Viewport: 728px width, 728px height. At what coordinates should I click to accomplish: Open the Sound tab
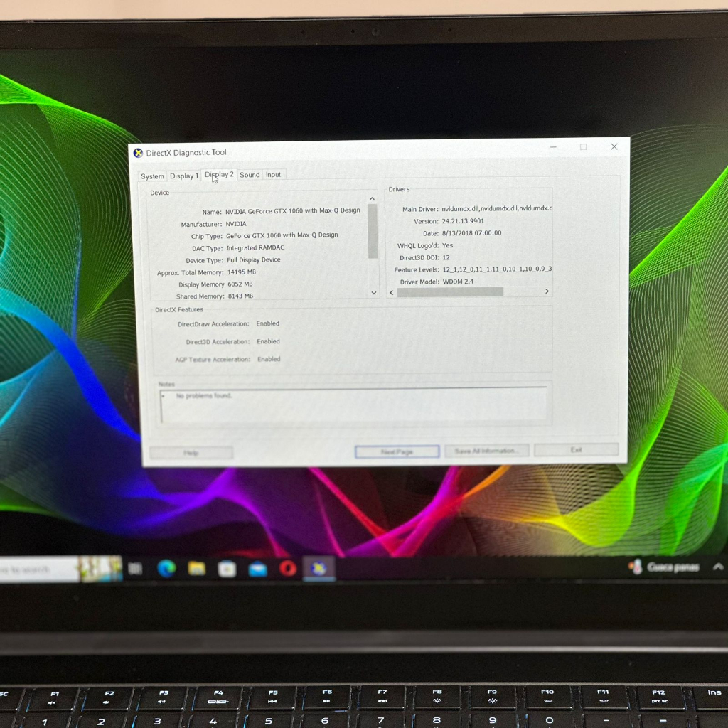250,175
